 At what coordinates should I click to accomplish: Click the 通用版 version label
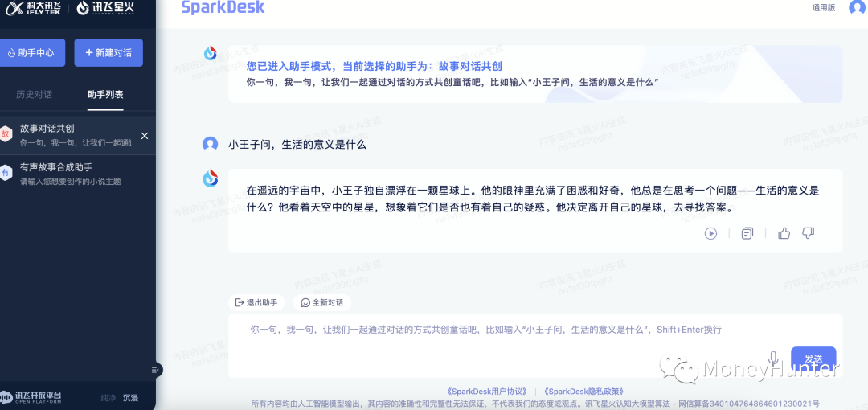823,8
